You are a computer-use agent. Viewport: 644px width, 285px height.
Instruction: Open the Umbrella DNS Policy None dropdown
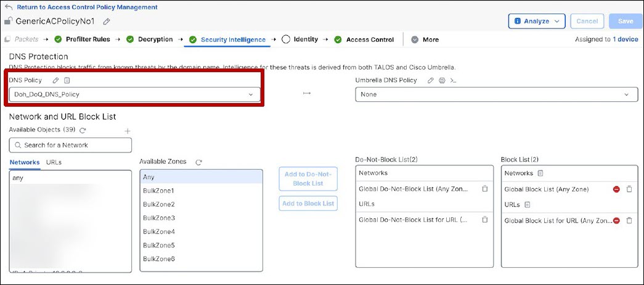click(x=497, y=94)
